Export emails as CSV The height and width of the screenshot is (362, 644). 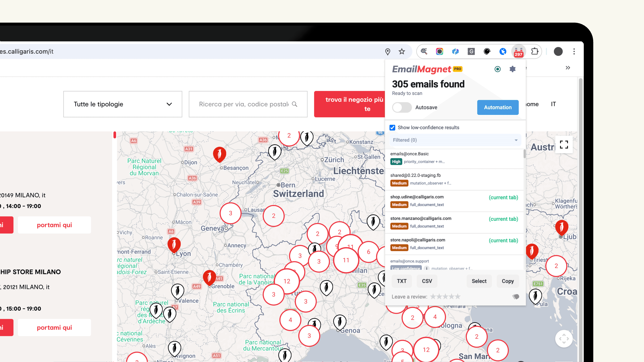click(x=427, y=281)
